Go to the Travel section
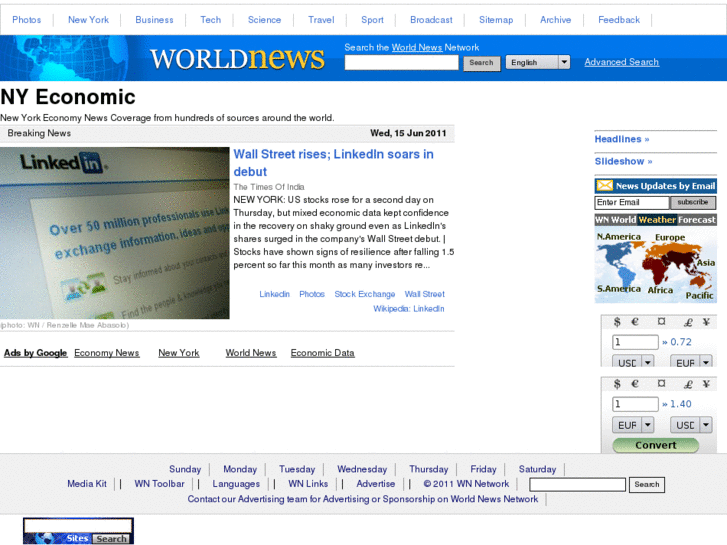The image size is (727, 545). point(321,20)
